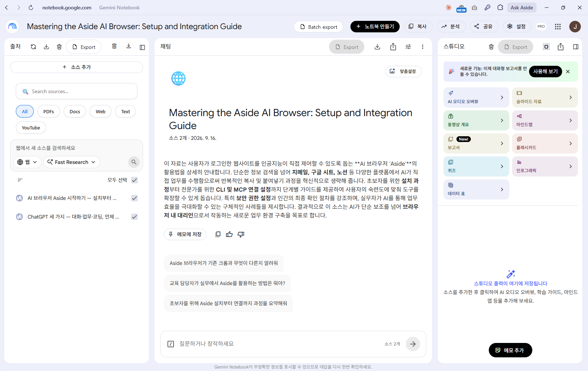Click the 메모 추가 button
The height and width of the screenshot is (371, 588).
point(510,350)
